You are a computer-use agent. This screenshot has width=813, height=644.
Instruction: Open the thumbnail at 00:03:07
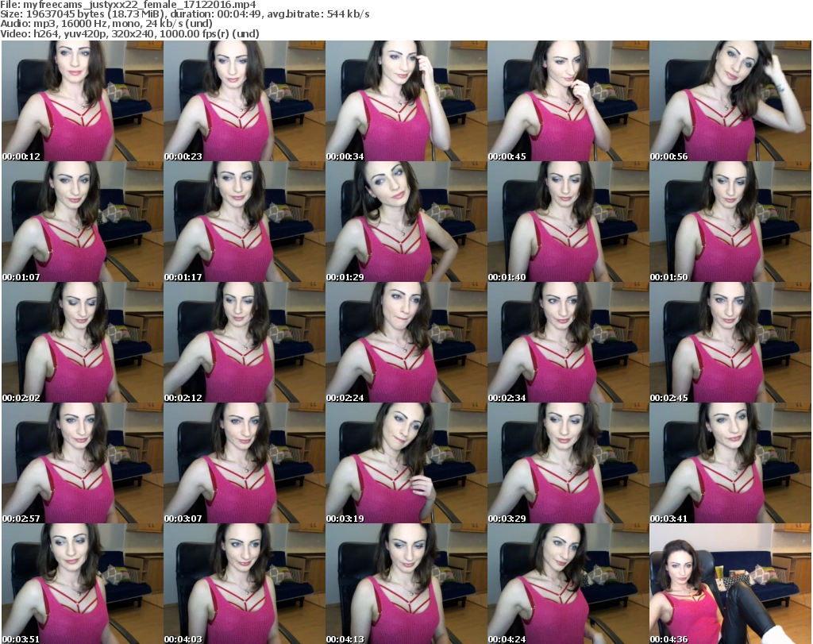tap(244, 463)
